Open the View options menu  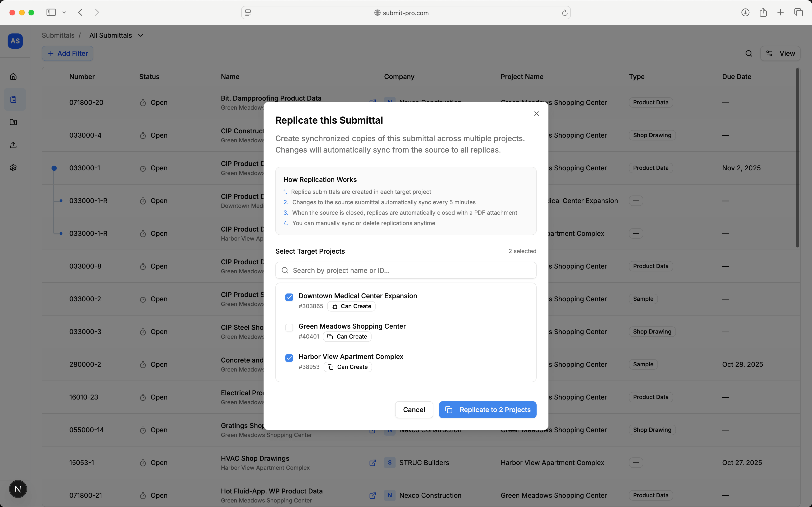(780, 53)
